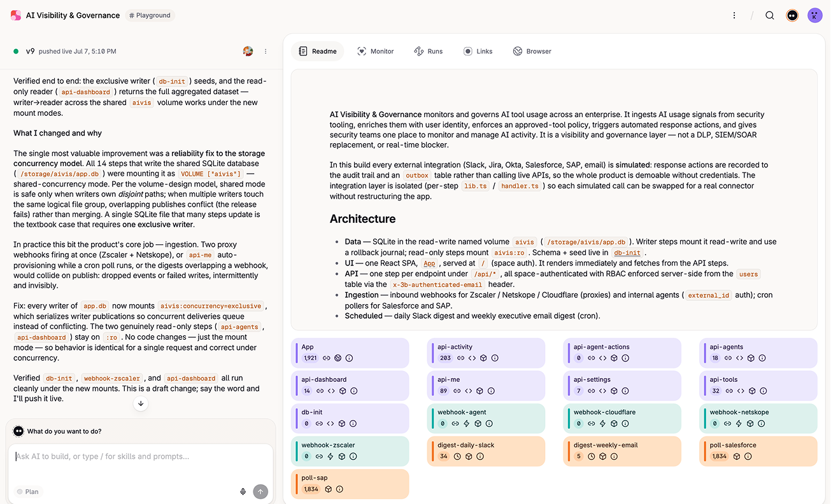This screenshot has width=831, height=504.
Task: Switch to the Browser tab
Action: (532, 51)
